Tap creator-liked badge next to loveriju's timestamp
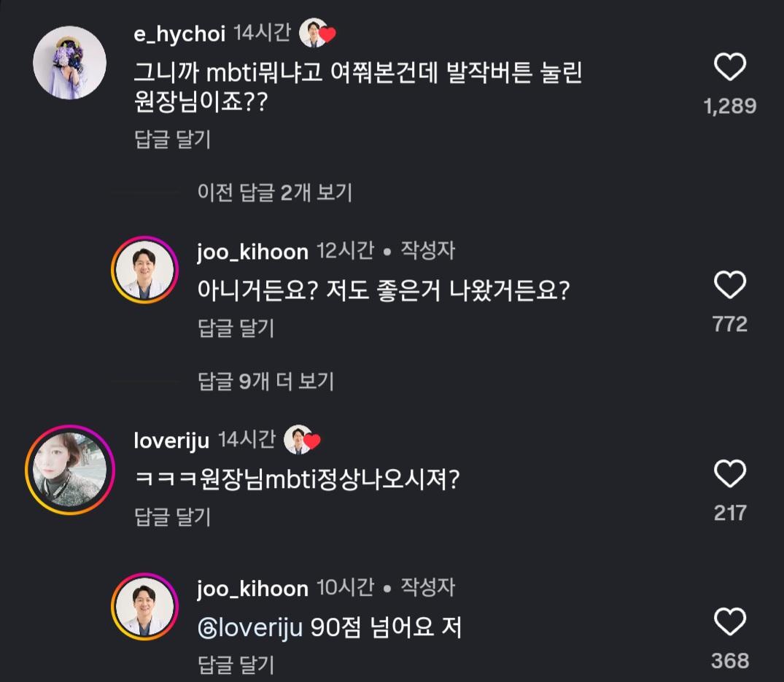This screenshot has height=682, width=784. 302,440
